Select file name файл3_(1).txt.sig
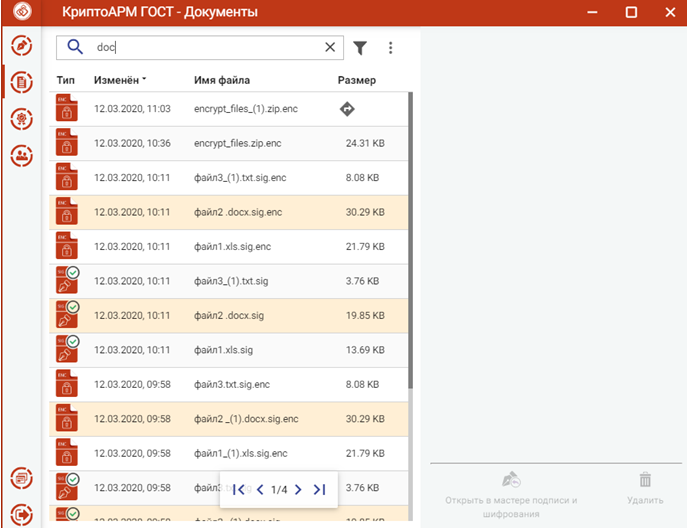687x528 pixels. pos(231,281)
